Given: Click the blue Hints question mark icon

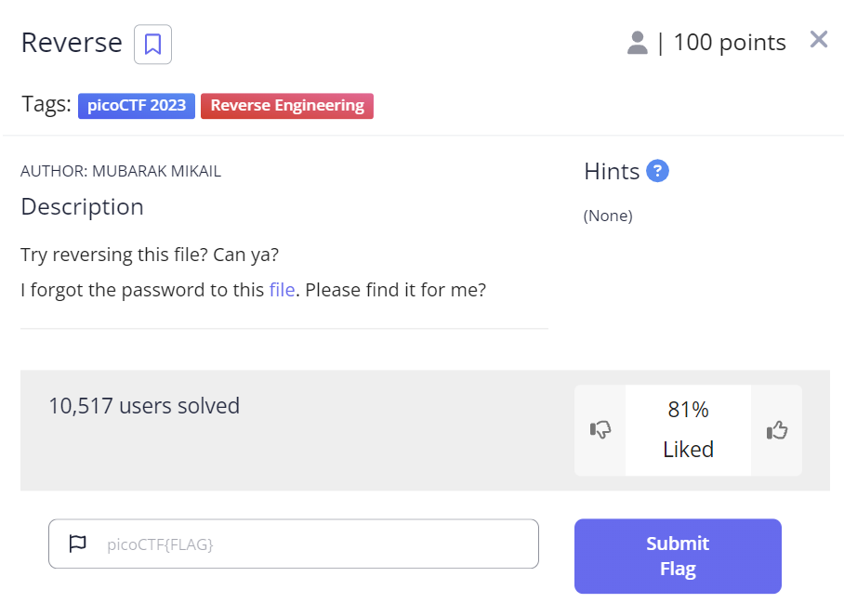Looking at the screenshot, I should click(657, 171).
